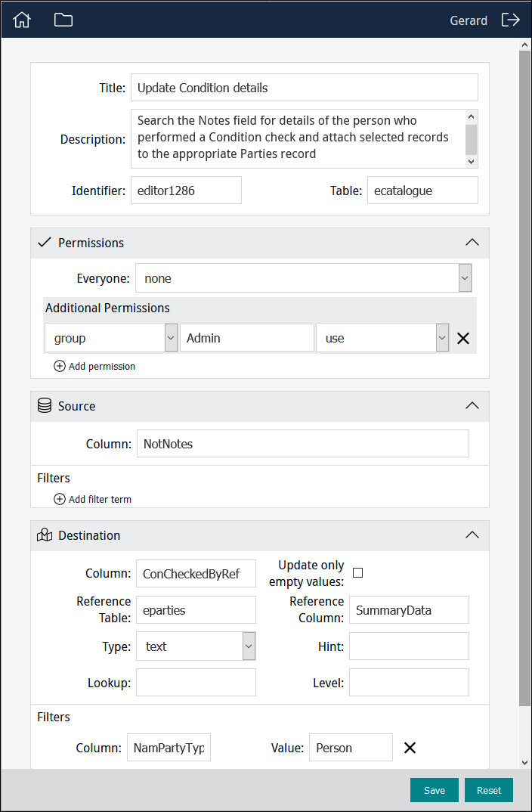Go to the home page icon

[22, 20]
